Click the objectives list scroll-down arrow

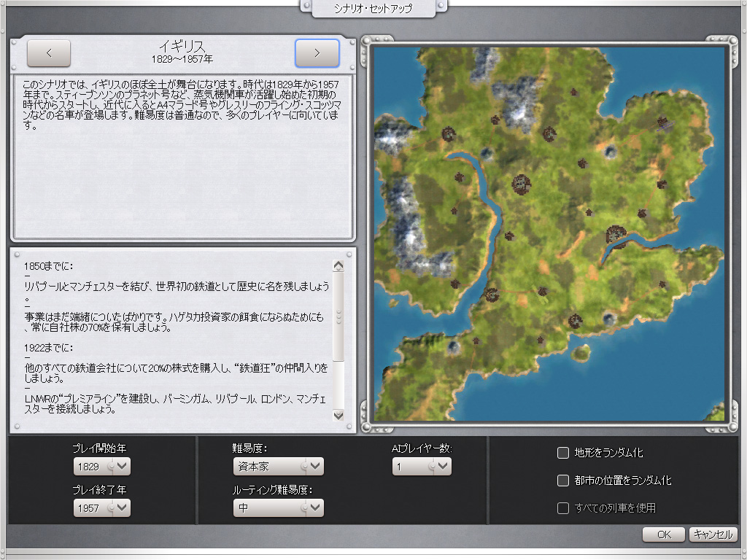338,415
